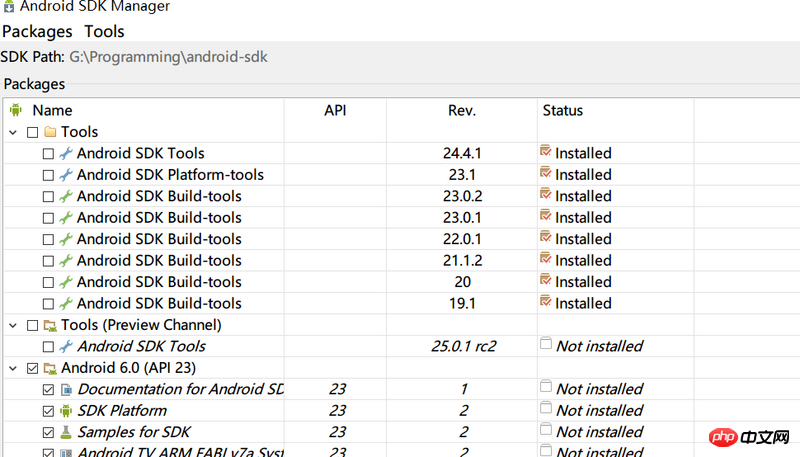Click the Build-tools 19.1 wrench icon

[x=66, y=303]
